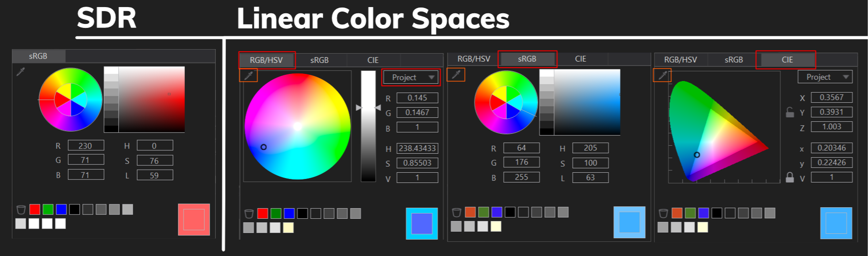The height and width of the screenshot is (256, 868).
Task: Choose the red swatch in the SDR panel
Action: click(x=35, y=209)
